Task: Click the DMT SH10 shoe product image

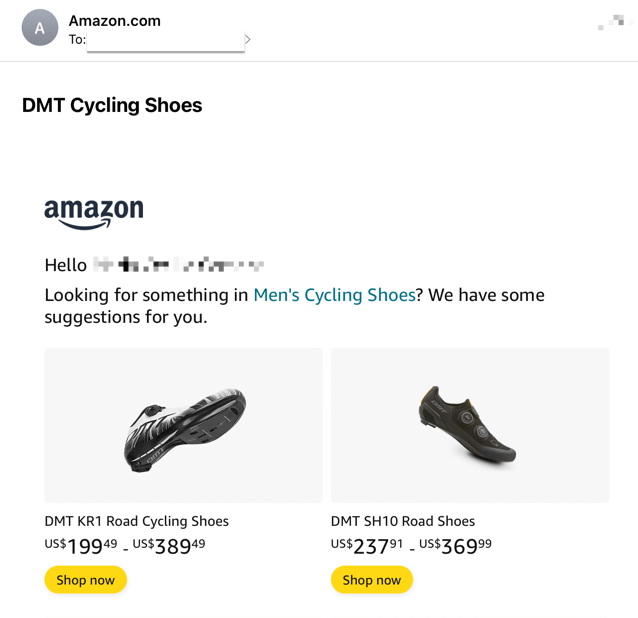Action: (x=470, y=425)
